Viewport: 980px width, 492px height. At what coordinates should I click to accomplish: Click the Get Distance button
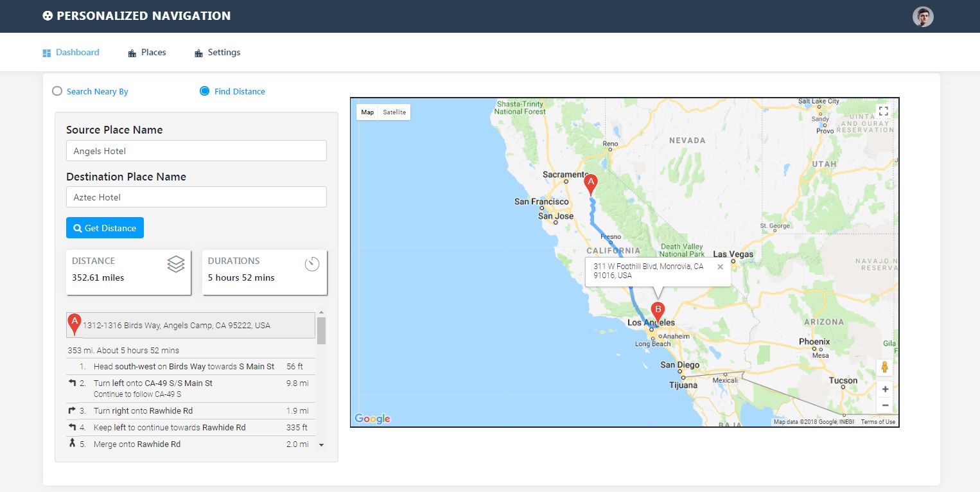click(105, 228)
